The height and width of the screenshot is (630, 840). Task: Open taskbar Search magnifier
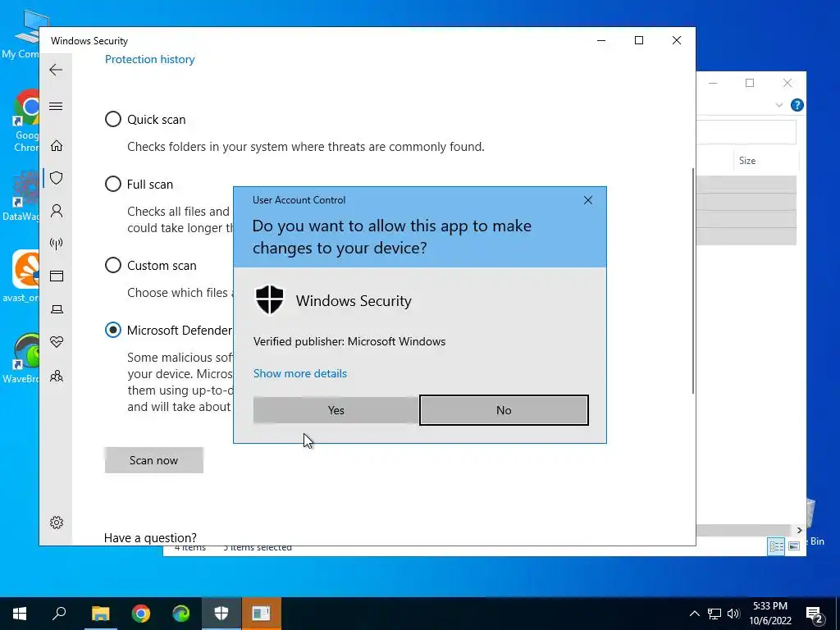point(59,614)
